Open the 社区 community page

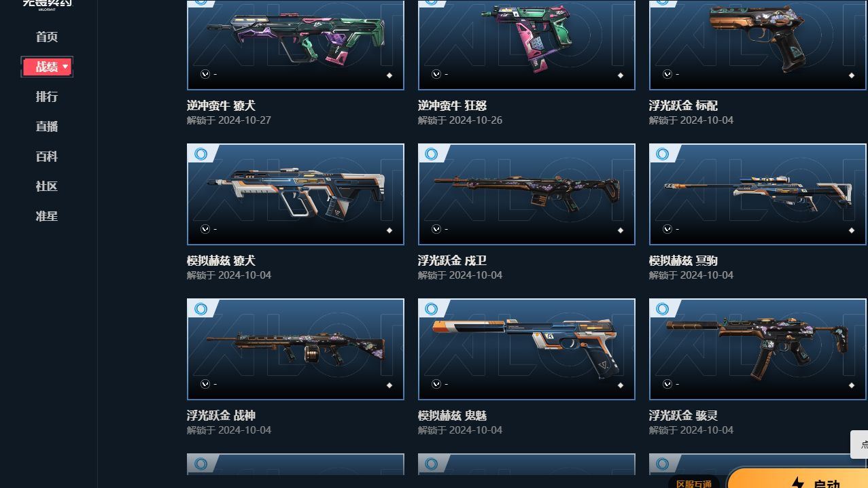[x=47, y=186]
